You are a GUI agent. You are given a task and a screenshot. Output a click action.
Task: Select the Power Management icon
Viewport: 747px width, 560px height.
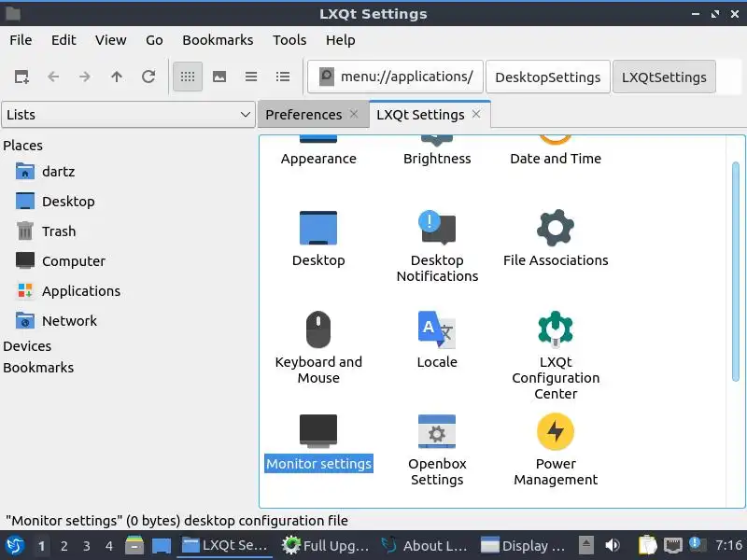556,431
